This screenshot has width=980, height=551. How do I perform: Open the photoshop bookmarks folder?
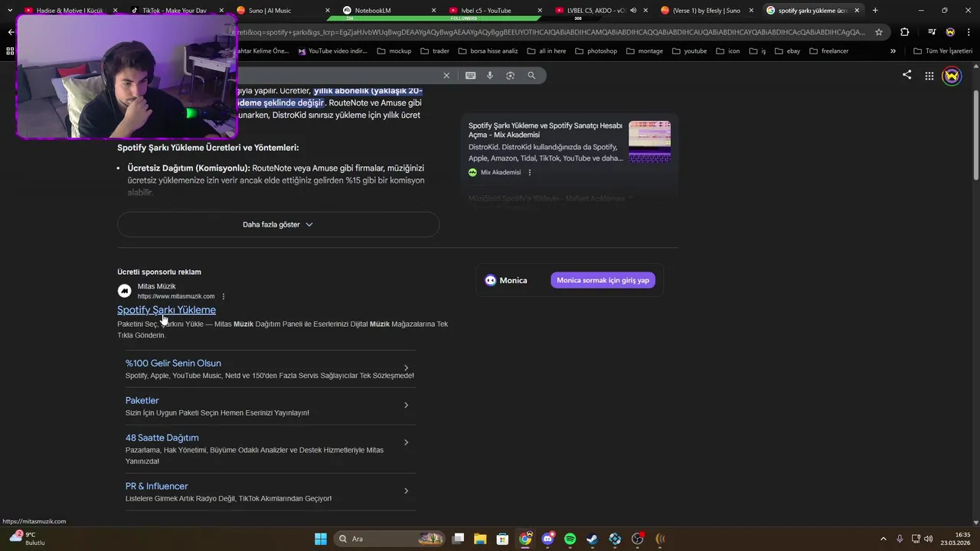596,51
